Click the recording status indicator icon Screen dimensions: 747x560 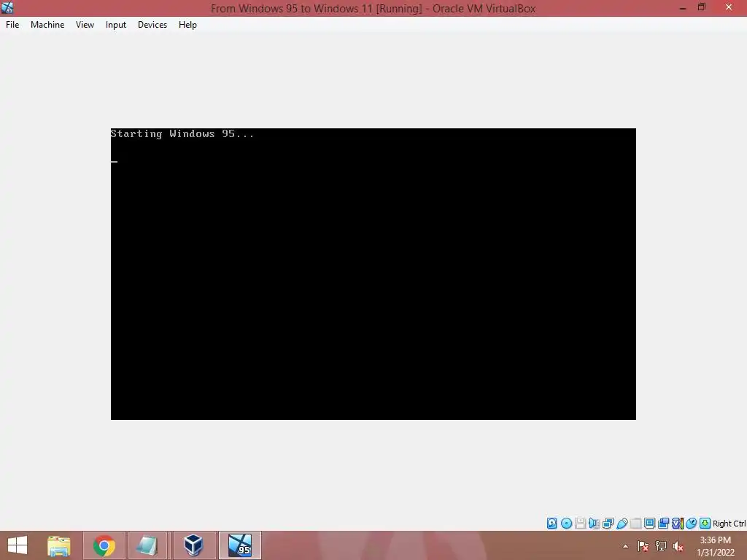click(663, 524)
